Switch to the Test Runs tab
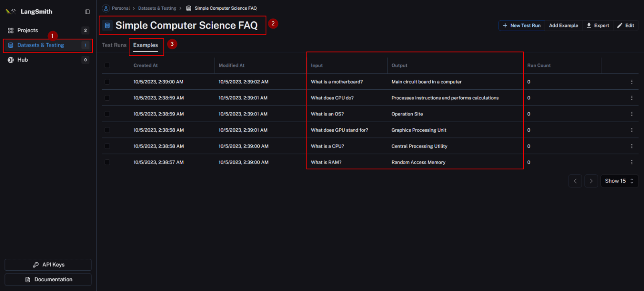This screenshot has height=291, width=644. pos(114,45)
